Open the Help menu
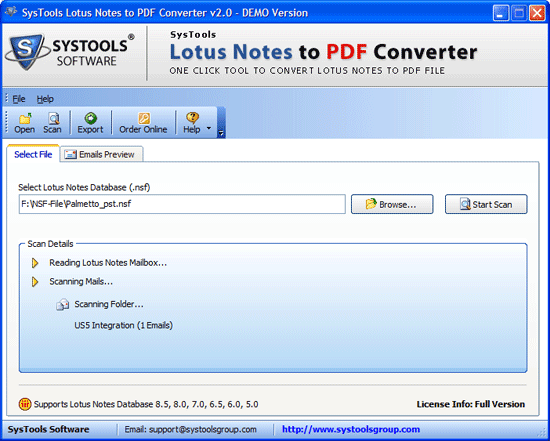The height and width of the screenshot is (441, 550). coord(45,99)
